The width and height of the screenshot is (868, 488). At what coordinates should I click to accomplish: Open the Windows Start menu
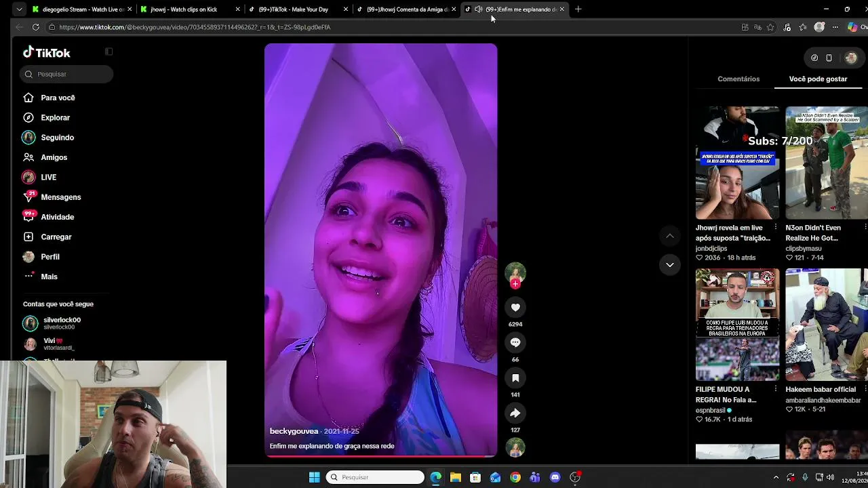pos(315,477)
